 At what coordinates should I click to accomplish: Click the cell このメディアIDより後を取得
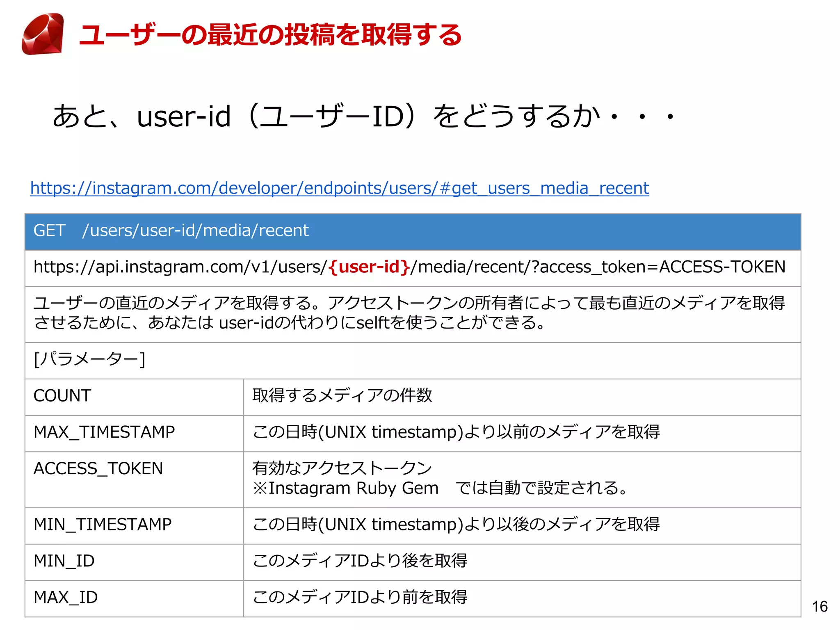[x=522, y=562]
